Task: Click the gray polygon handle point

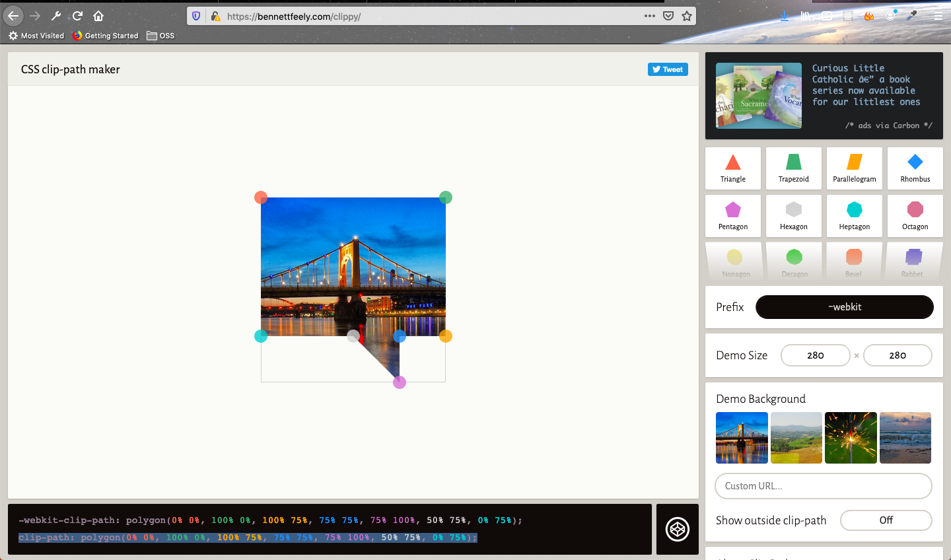Action: click(x=353, y=336)
